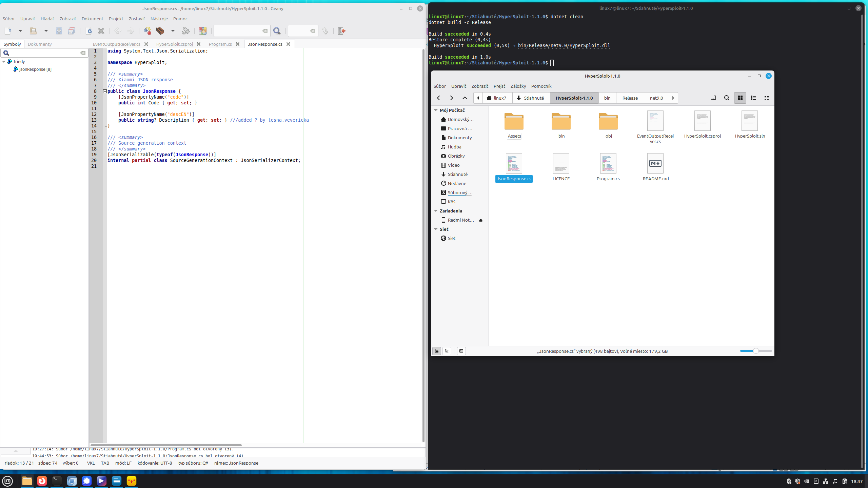Image resolution: width=868 pixels, height=488 pixels.
Task: Click the build brick icon in Geany
Action: (160, 31)
